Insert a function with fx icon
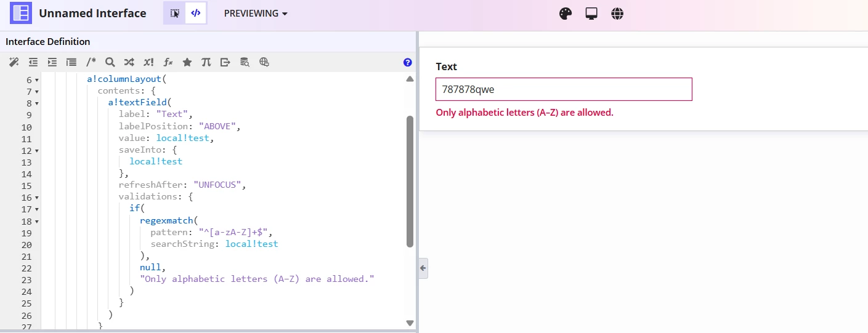868x333 pixels. point(168,62)
